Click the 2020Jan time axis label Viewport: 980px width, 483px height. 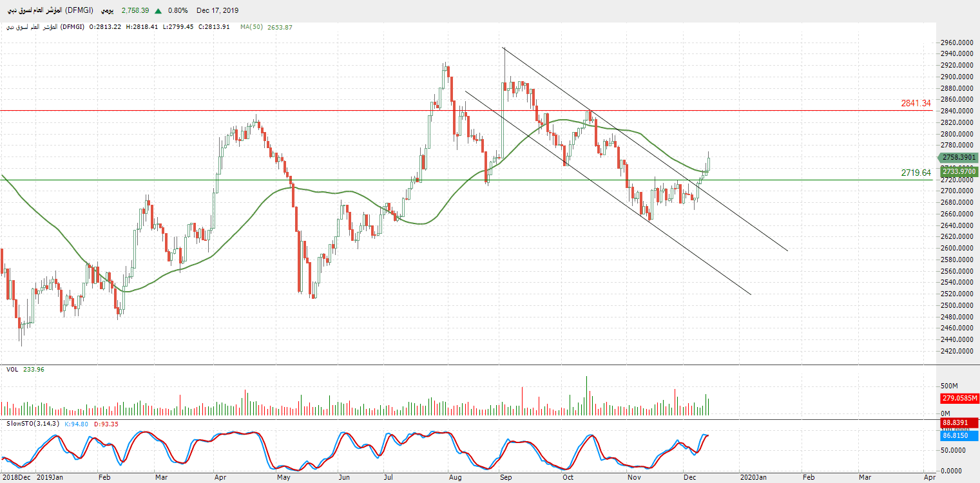click(752, 478)
